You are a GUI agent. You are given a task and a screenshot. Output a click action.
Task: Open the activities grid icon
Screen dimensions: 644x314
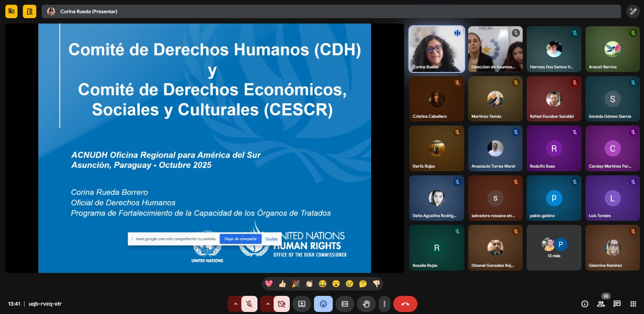point(633,304)
